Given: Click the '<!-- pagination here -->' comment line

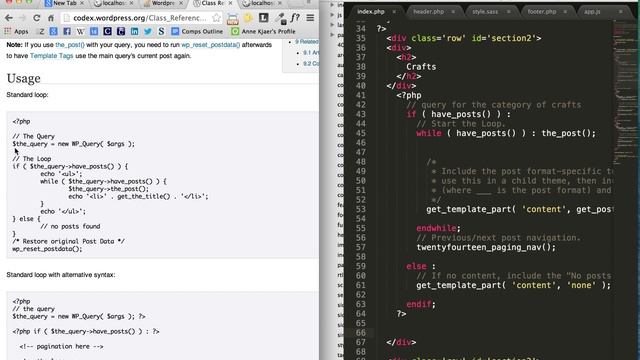Looking at the screenshot, I should [62, 347].
